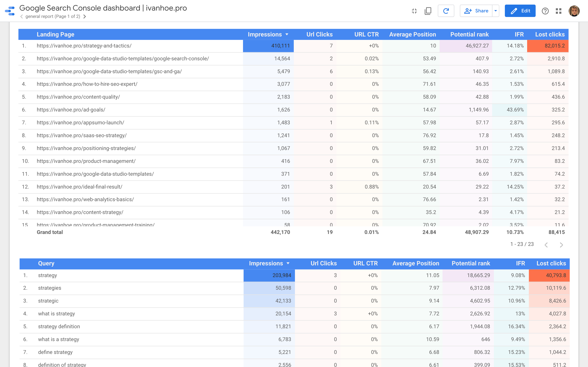Refresh the report data
Viewport: 588px width, 367px height.
pyautogui.click(x=446, y=11)
